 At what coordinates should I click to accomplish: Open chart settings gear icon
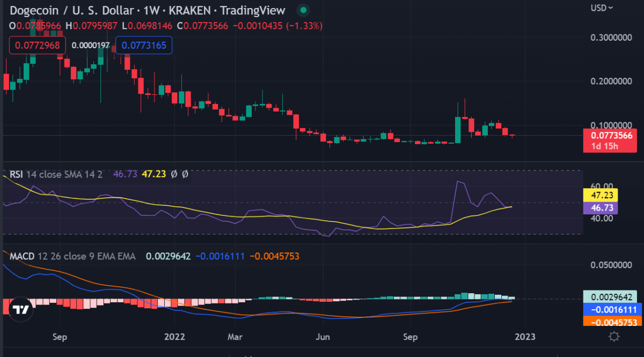pos(614,337)
